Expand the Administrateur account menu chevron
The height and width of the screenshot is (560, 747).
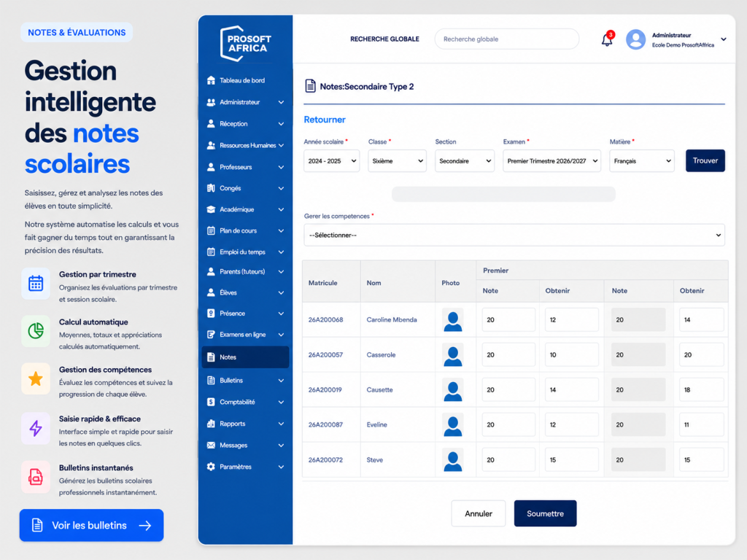(x=724, y=39)
